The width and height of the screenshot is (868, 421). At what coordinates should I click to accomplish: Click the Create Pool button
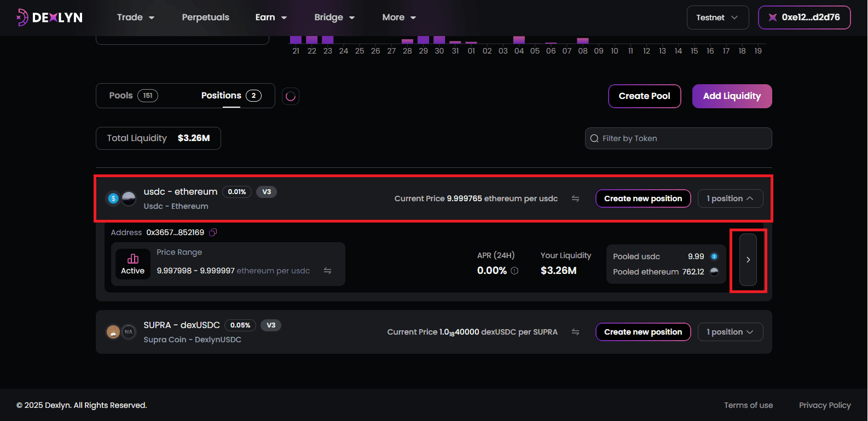point(644,96)
